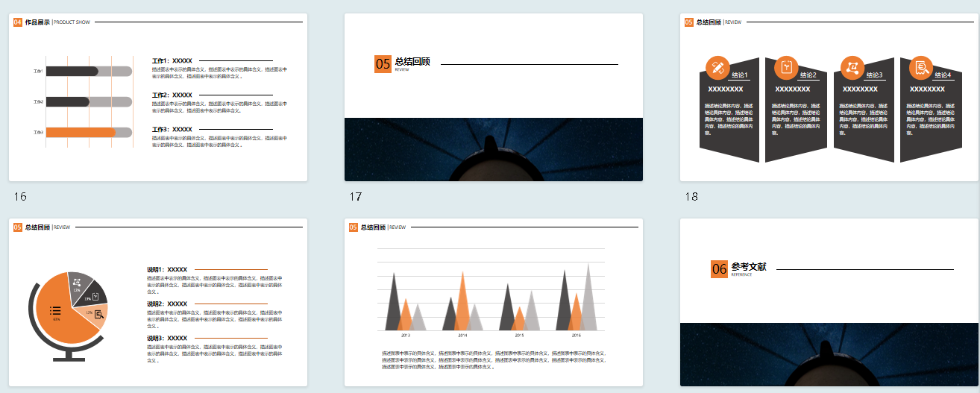
Task: Click the slide number label 18
Action: 691,197
